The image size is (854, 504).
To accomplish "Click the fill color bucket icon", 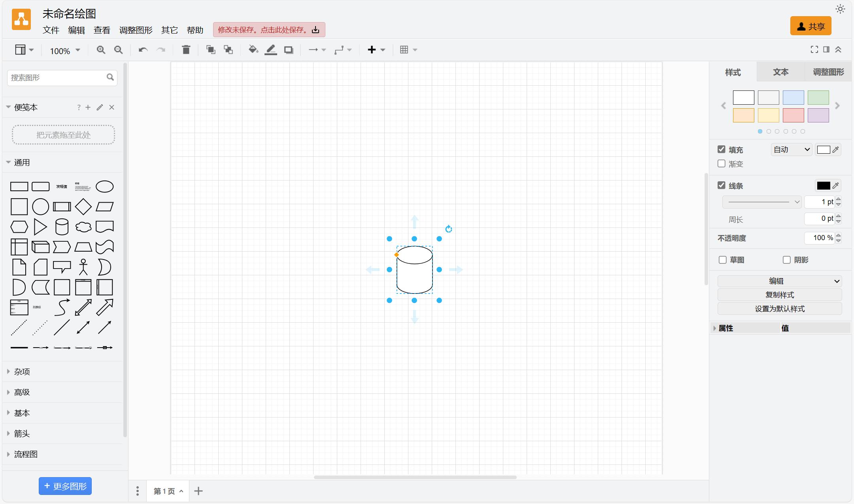I will pos(253,50).
